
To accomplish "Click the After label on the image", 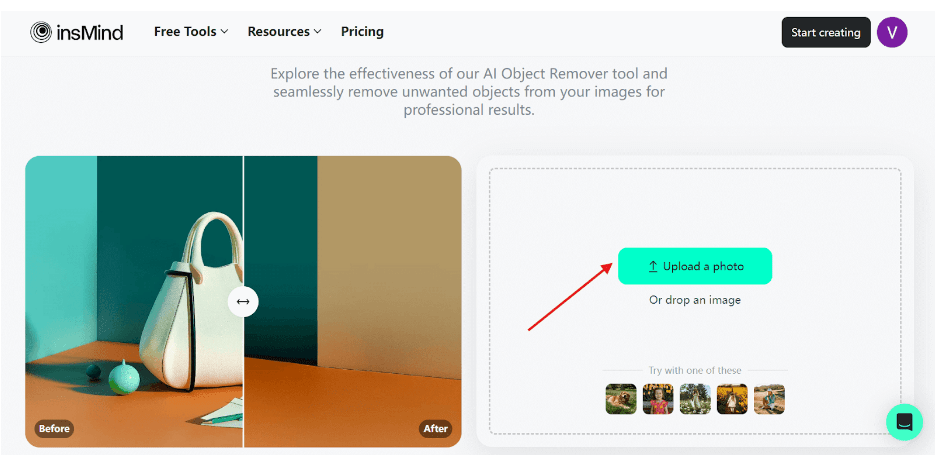I will (435, 429).
